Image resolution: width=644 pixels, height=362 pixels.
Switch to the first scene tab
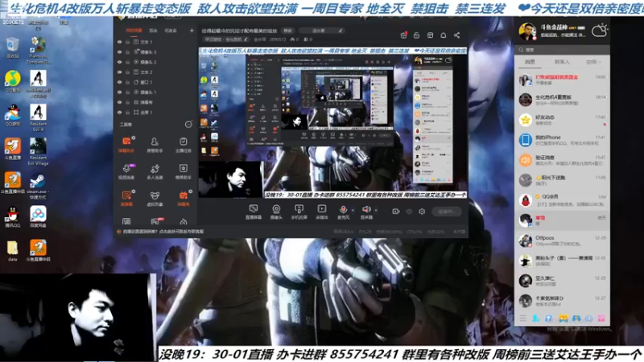pyautogui.click(x=134, y=31)
